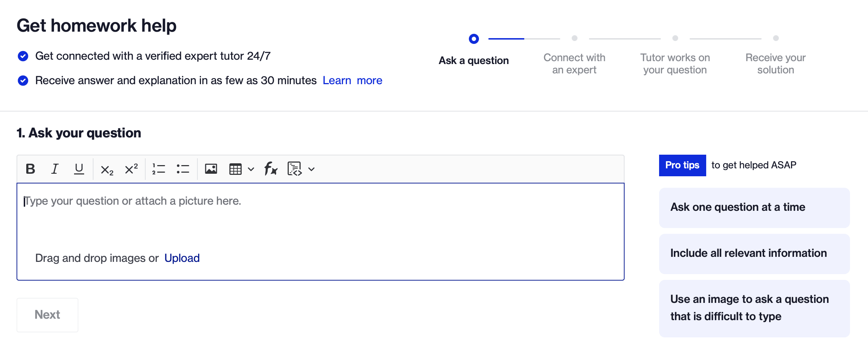The image size is (868, 359).
Task: Select the subscript tool
Action: point(107,169)
